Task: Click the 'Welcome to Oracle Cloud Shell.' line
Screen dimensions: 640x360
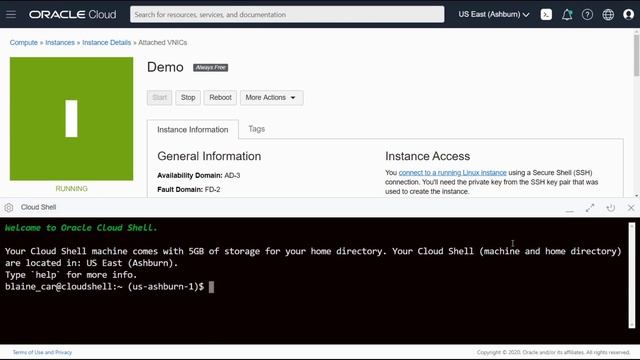Action: tap(81, 228)
